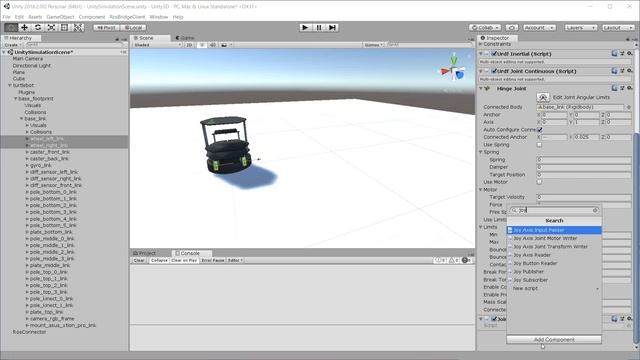This screenshot has width=640, height=360.
Task: Open Create dropdown in Hierarchy
Action: click(13, 45)
